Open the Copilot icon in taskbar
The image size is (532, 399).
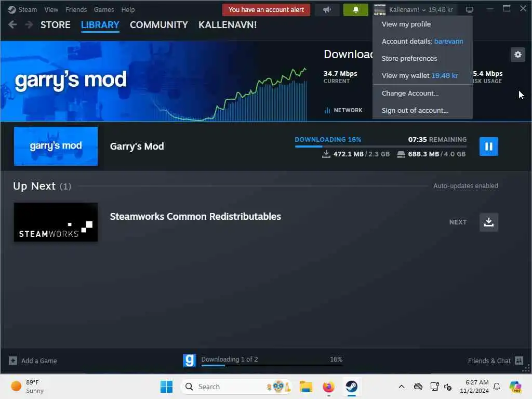click(x=515, y=387)
